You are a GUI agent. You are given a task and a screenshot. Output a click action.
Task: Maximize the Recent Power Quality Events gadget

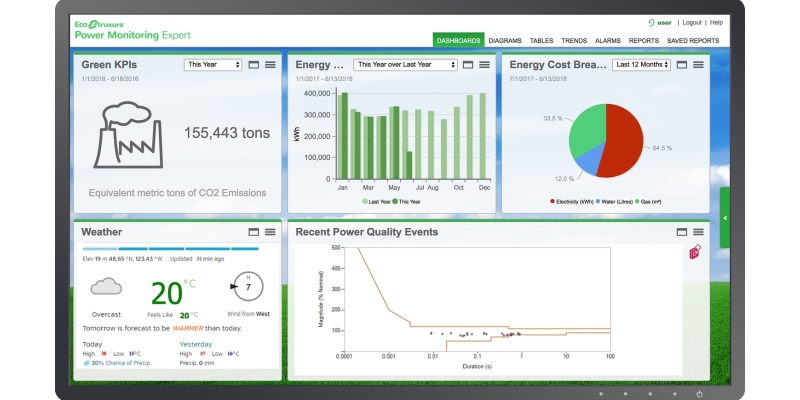point(682,231)
